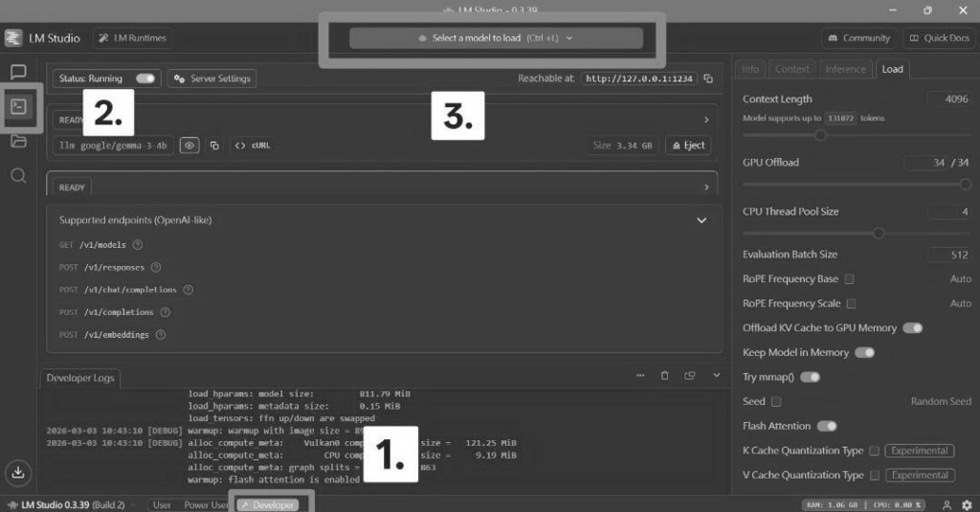980x512 pixels.
Task: Switch to the Context tab
Action: (x=791, y=70)
